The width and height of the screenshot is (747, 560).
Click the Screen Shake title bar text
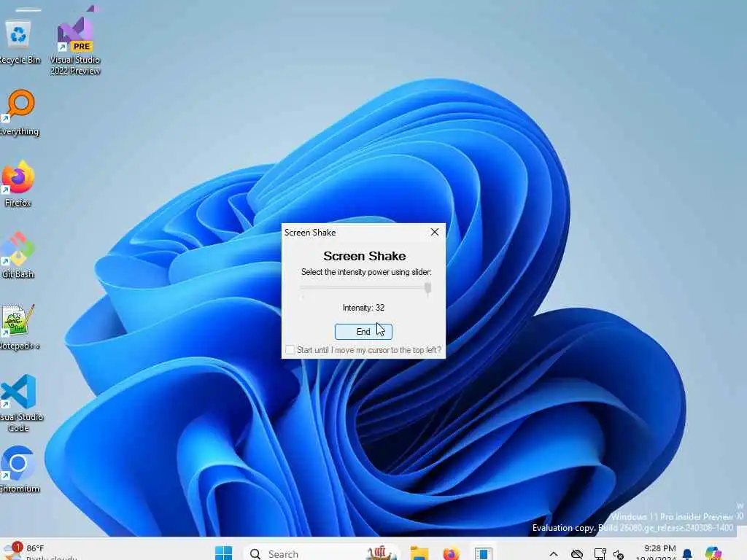[310, 233]
